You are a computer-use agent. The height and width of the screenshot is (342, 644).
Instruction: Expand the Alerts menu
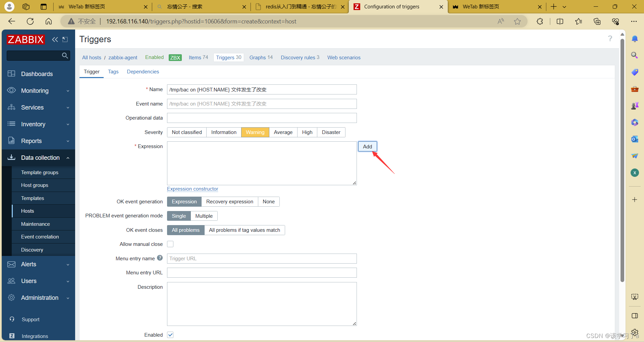pyautogui.click(x=38, y=264)
